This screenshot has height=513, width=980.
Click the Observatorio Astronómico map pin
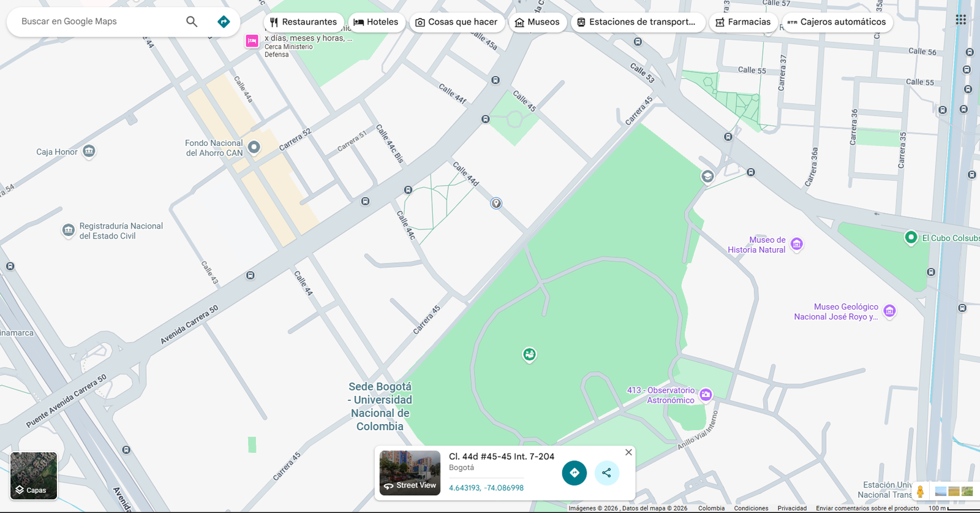click(706, 395)
